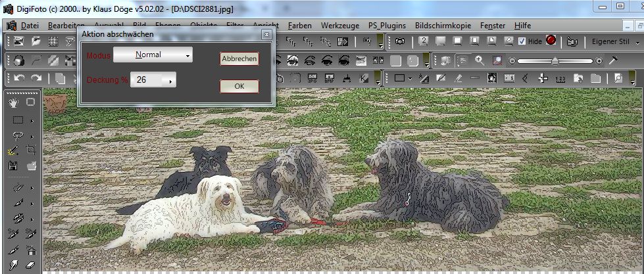Screen dimensions: 644x274
Task: Open the rectangle shape tool dropdown arrow
Action: [x=410, y=78]
